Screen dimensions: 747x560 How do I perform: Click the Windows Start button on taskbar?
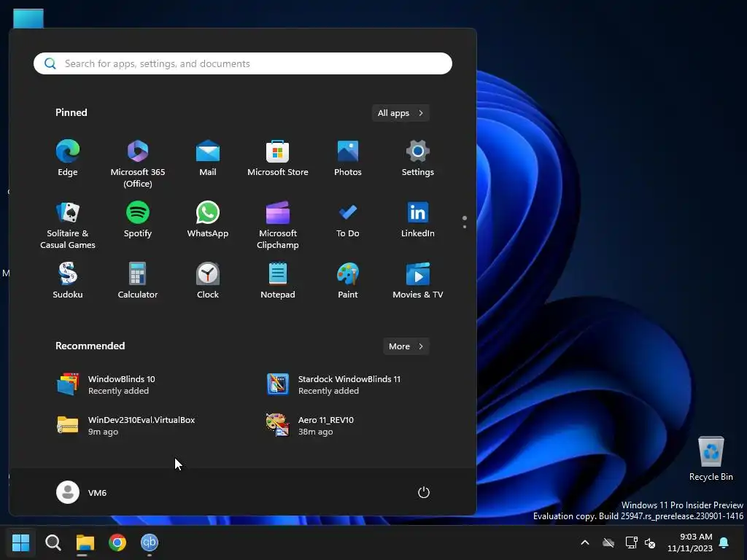pos(21,542)
